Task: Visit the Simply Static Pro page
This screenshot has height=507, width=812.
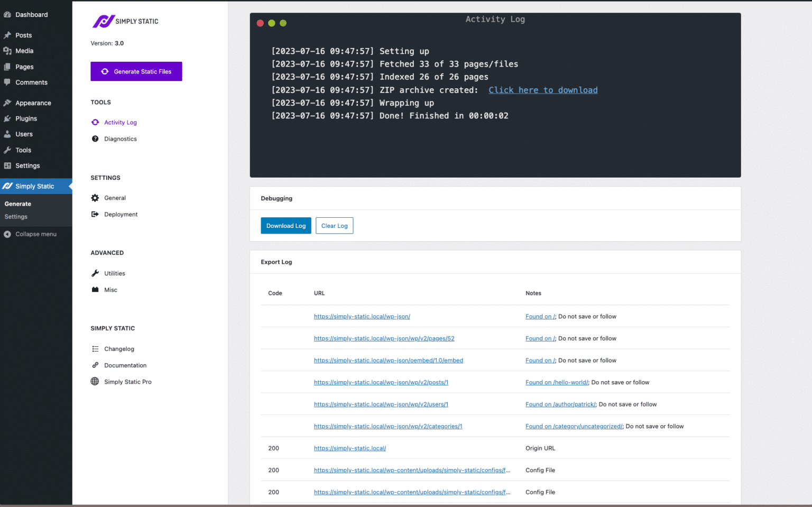Action: [x=127, y=382]
